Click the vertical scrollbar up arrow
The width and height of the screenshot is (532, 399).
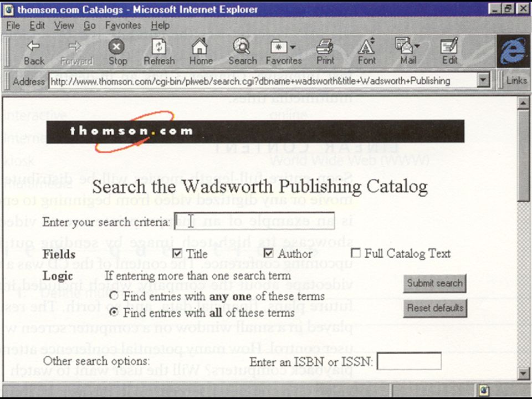524,103
